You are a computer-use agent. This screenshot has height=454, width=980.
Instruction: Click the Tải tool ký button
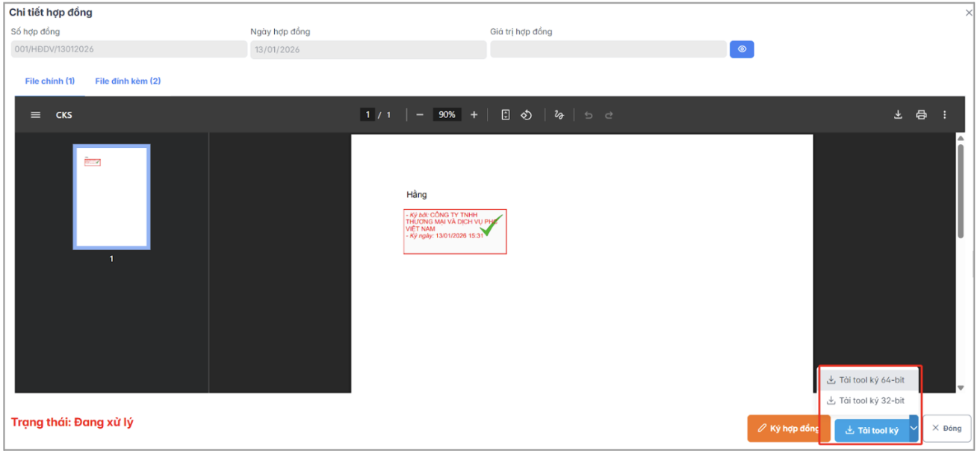click(x=871, y=430)
